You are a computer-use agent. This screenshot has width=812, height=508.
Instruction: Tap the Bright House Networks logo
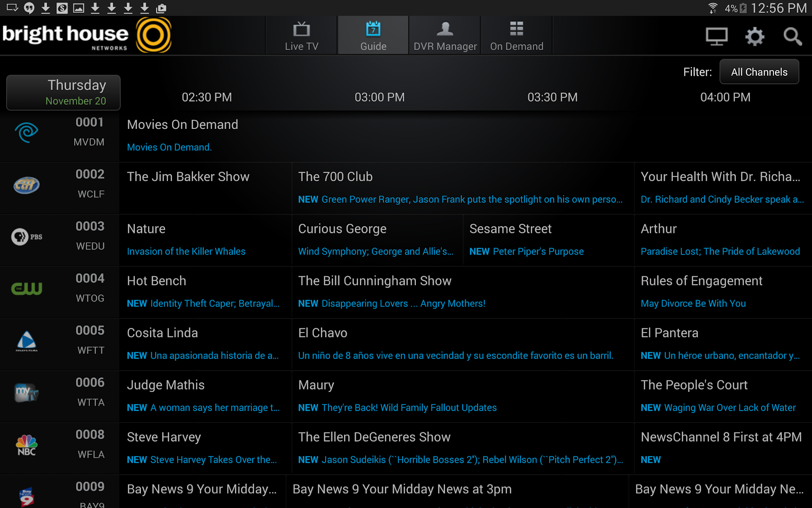(x=87, y=35)
